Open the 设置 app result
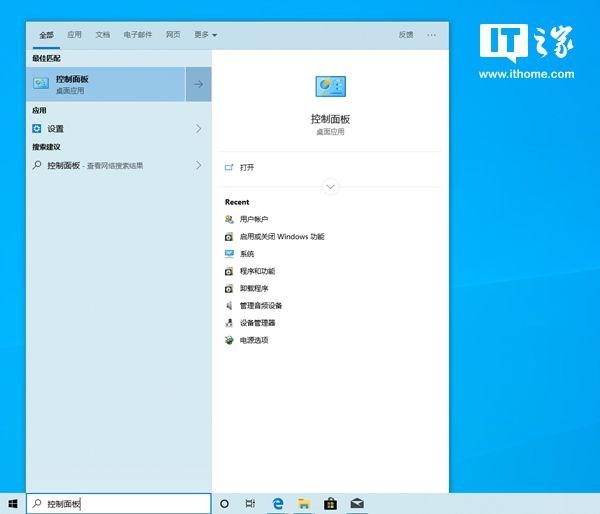Screen dimensions: 600x514 tap(119, 129)
